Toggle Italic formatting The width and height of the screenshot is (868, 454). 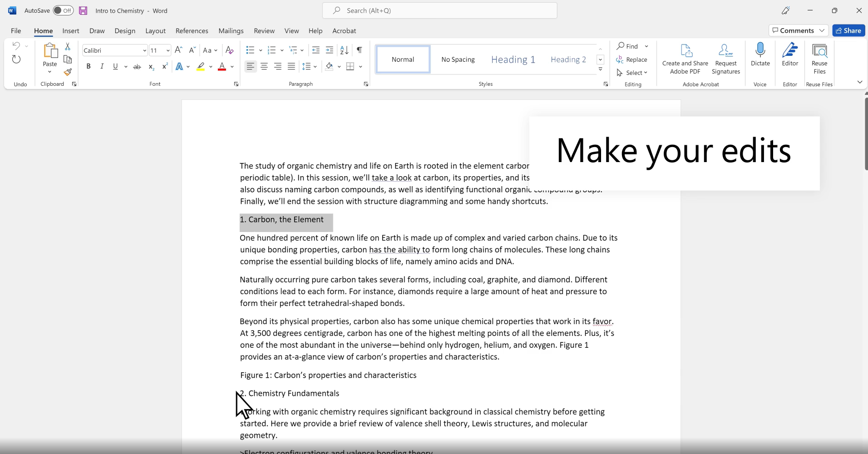tap(102, 66)
